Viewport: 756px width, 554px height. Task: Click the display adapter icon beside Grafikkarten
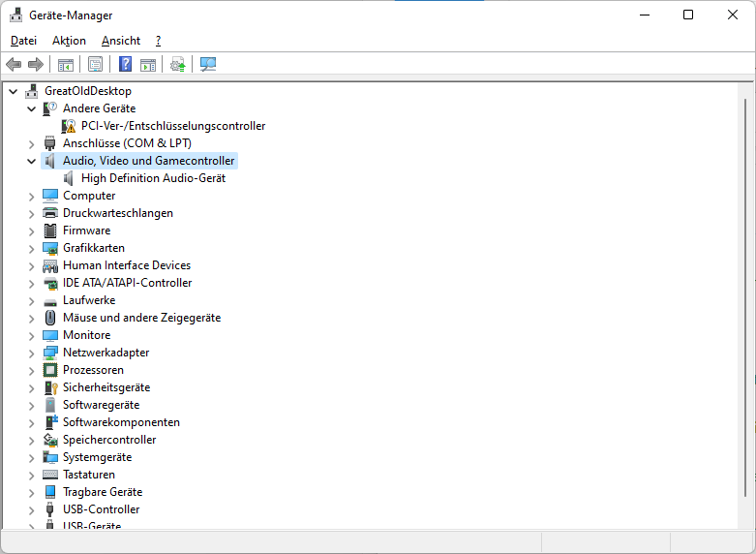pyautogui.click(x=50, y=248)
